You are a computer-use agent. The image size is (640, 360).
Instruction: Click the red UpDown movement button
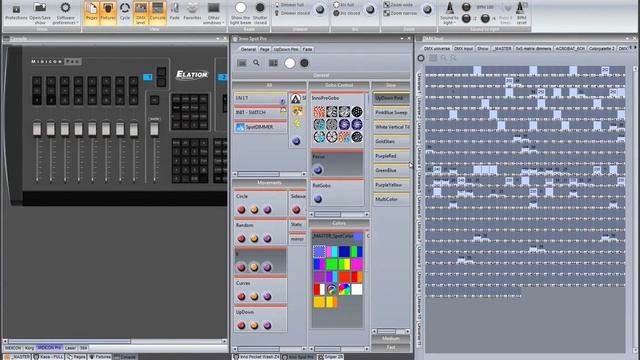241,325
